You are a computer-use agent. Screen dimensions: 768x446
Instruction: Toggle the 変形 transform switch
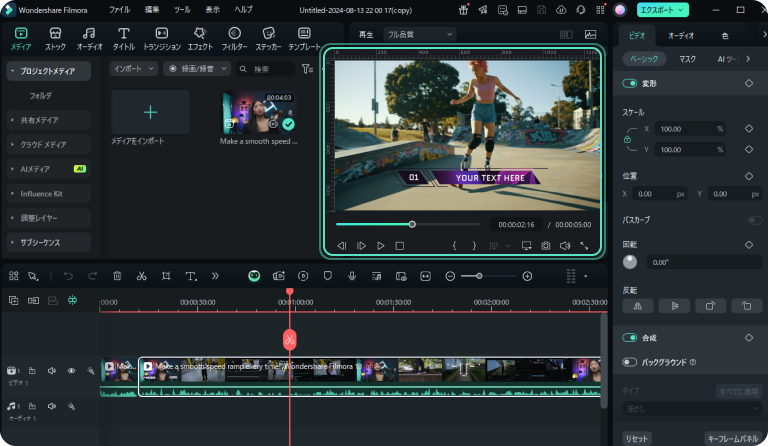(x=629, y=83)
